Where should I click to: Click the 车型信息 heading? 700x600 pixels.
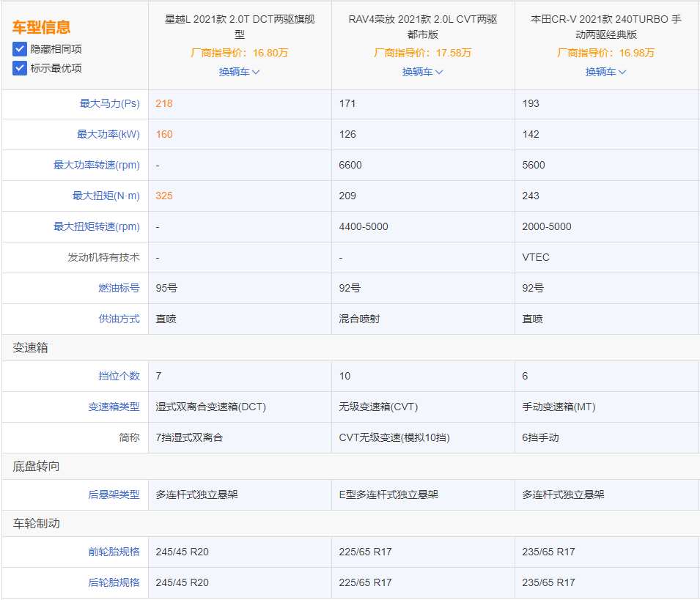coord(42,27)
